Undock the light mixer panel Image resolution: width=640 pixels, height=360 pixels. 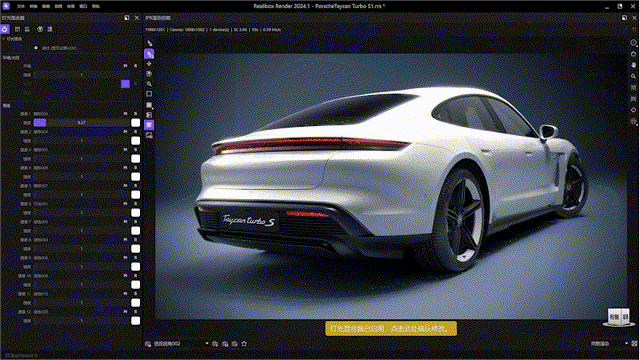127,18
